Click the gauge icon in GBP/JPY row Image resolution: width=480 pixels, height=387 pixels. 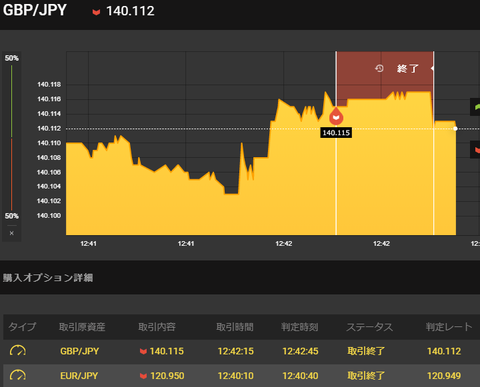click(x=18, y=351)
